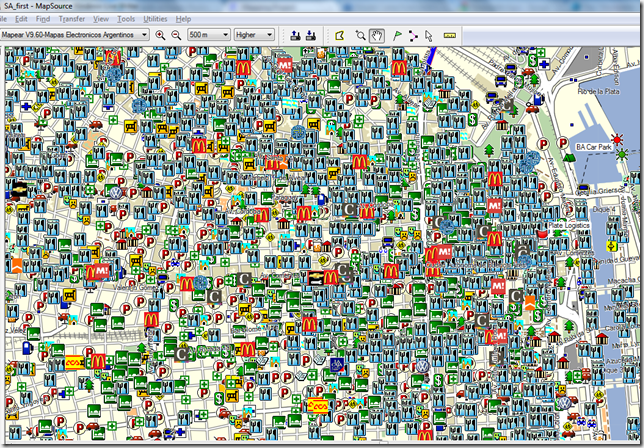The image size is (644, 448).
Task: Select the Route tool
Action: pyautogui.click(x=413, y=36)
